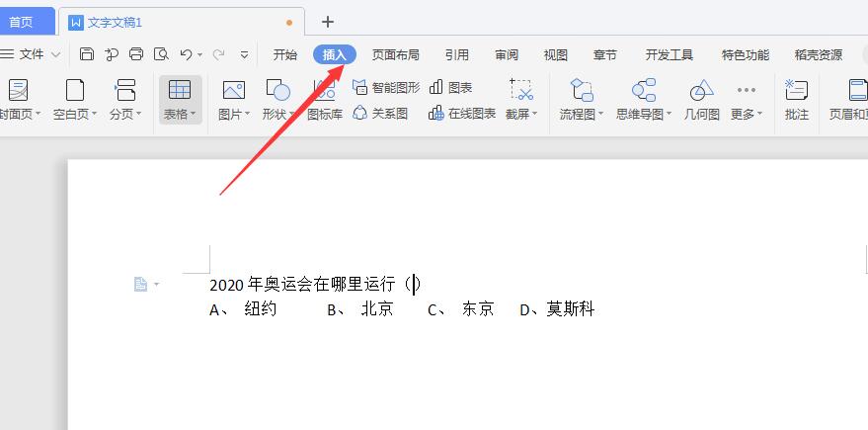Open the quick access toolbar customize arrow
868x430 pixels.
click(244, 54)
